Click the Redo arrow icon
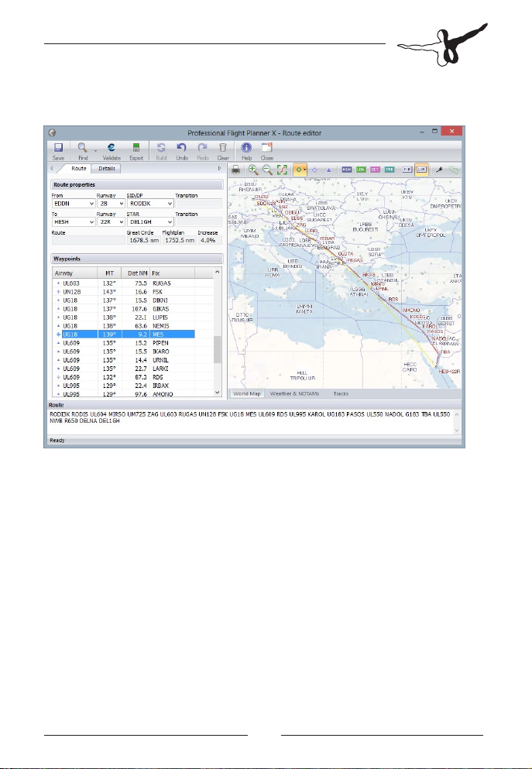532x769 pixels. click(x=203, y=148)
